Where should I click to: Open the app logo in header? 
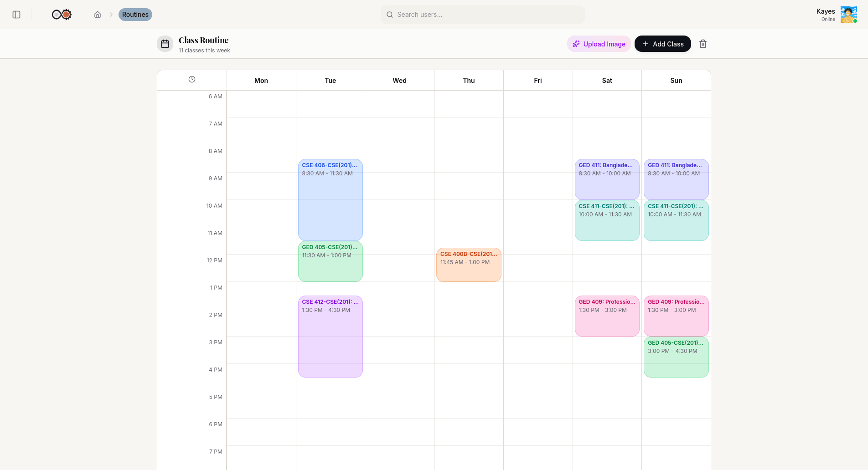(x=62, y=15)
